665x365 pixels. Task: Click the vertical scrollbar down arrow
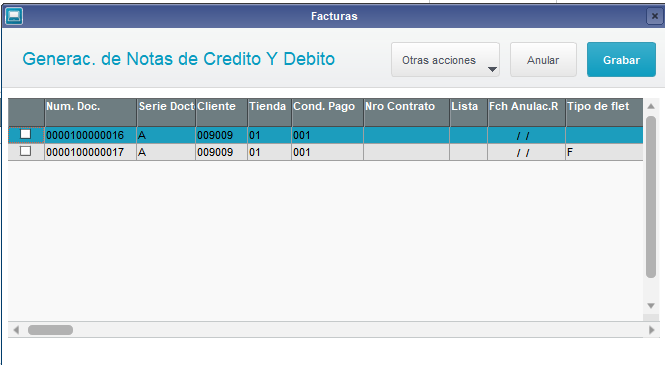(x=651, y=306)
